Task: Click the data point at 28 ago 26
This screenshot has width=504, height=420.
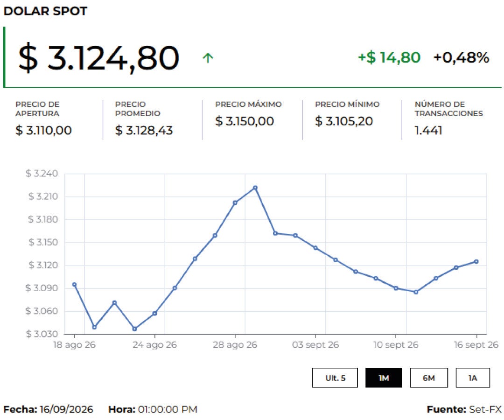Action: coord(235,203)
